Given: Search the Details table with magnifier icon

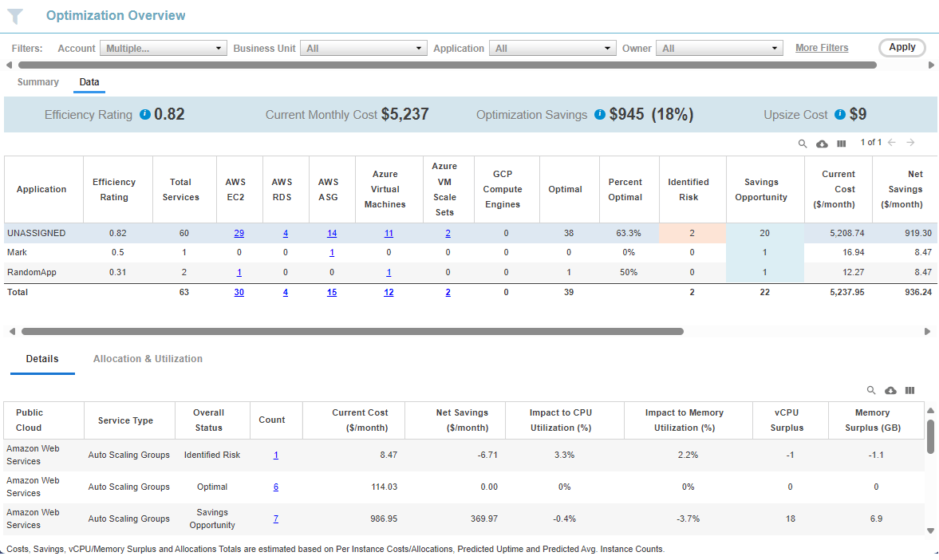Looking at the screenshot, I should tap(871, 391).
